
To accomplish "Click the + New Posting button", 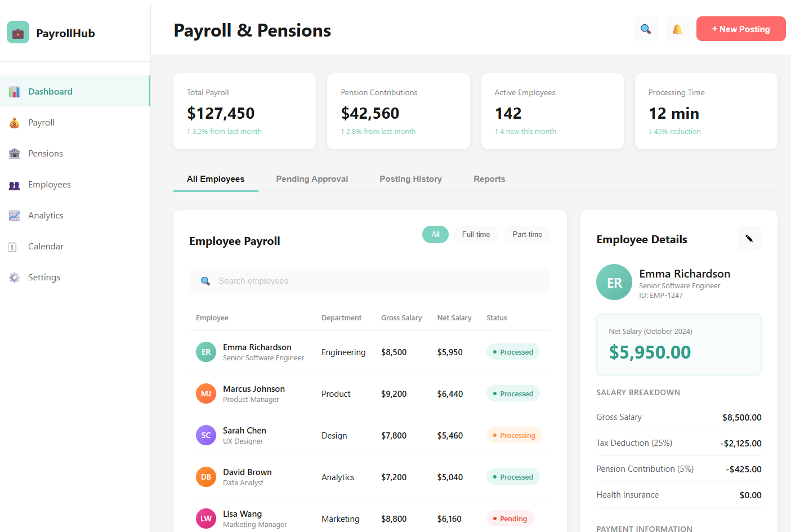I will (741, 29).
